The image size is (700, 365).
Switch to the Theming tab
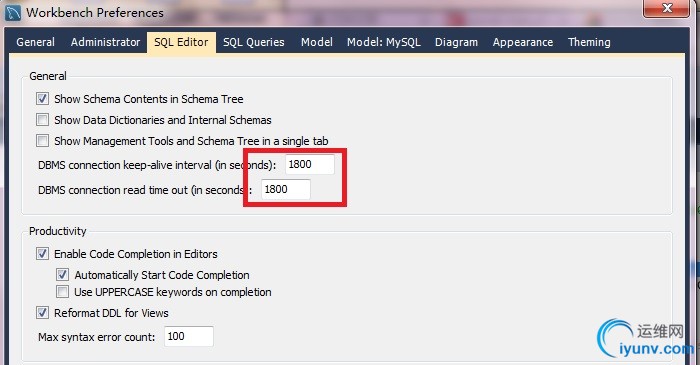pos(589,42)
